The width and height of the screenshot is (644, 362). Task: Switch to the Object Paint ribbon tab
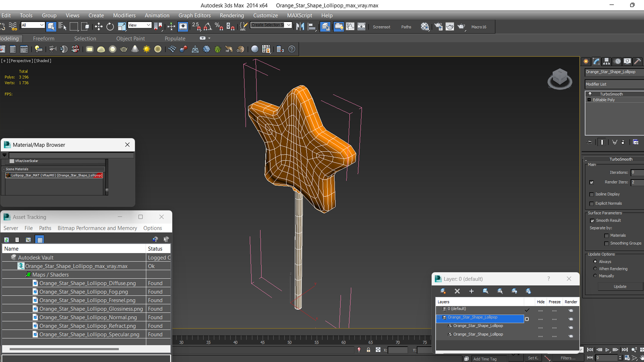[x=130, y=39]
